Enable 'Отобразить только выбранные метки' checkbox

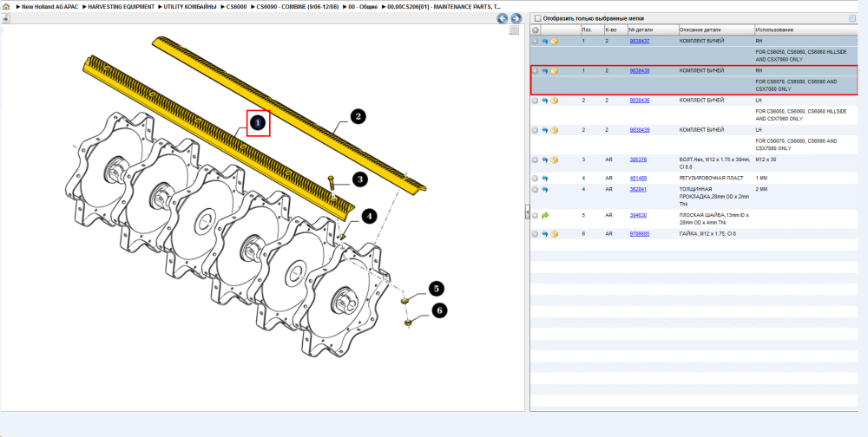537,18
